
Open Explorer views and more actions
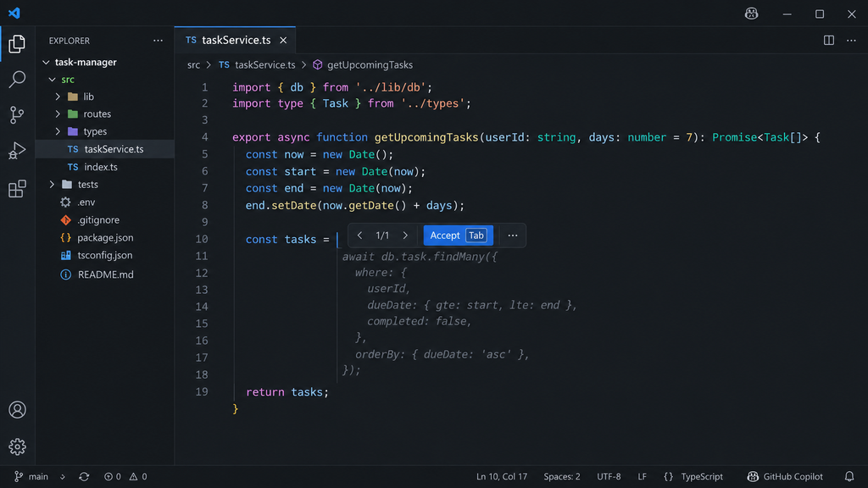pos(158,41)
